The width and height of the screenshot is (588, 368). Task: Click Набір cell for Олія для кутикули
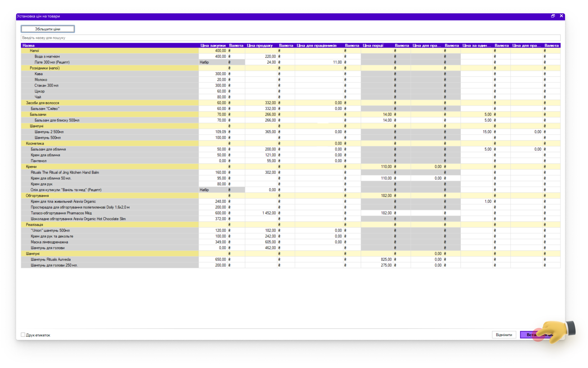[x=213, y=190]
